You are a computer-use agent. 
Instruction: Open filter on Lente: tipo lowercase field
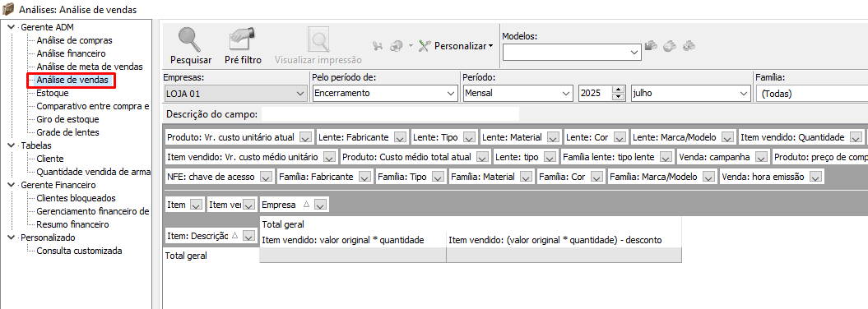click(550, 157)
